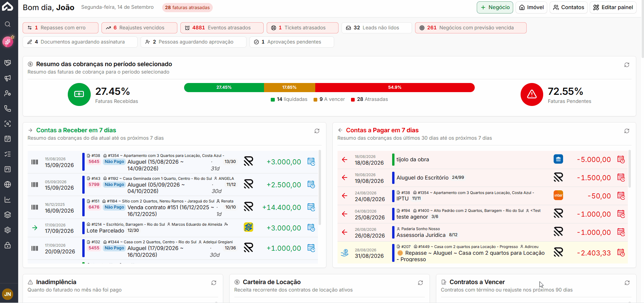Open 6 Reajustes vencidos alert

139,28
